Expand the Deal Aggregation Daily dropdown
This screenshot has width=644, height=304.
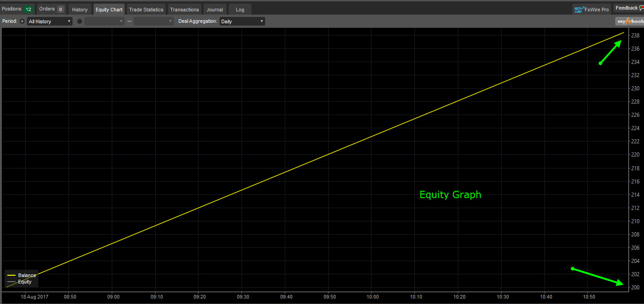click(x=242, y=21)
